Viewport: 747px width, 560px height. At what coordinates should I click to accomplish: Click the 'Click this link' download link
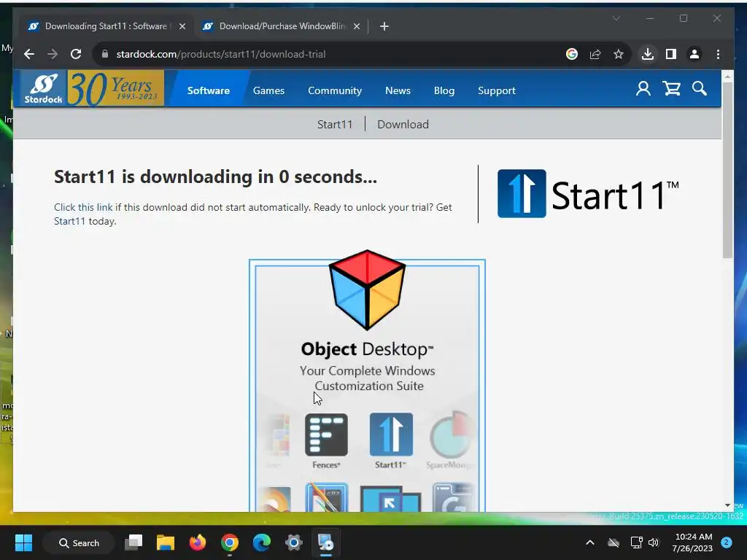coord(83,207)
